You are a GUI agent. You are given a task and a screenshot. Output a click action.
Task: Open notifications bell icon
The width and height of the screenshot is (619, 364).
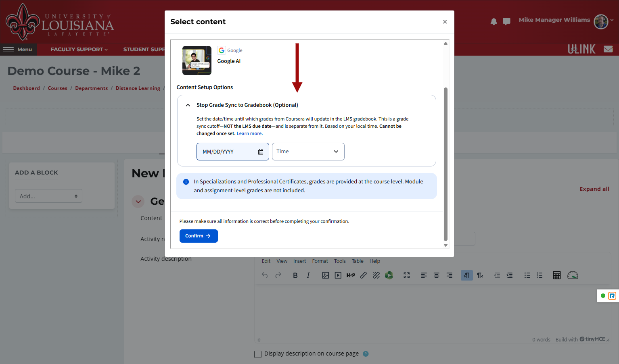(494, 21)
